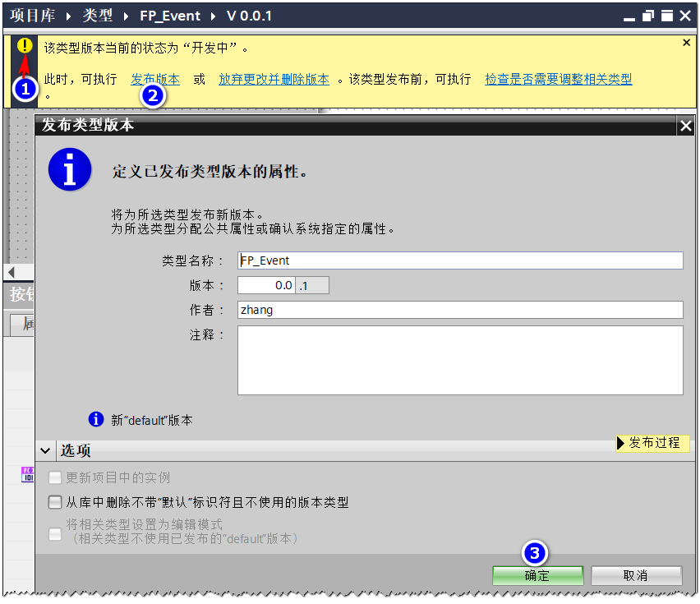Click the yellow warning icon in the banner
Viewport: 700px width, 604px height.
click(x=25, y=46)
